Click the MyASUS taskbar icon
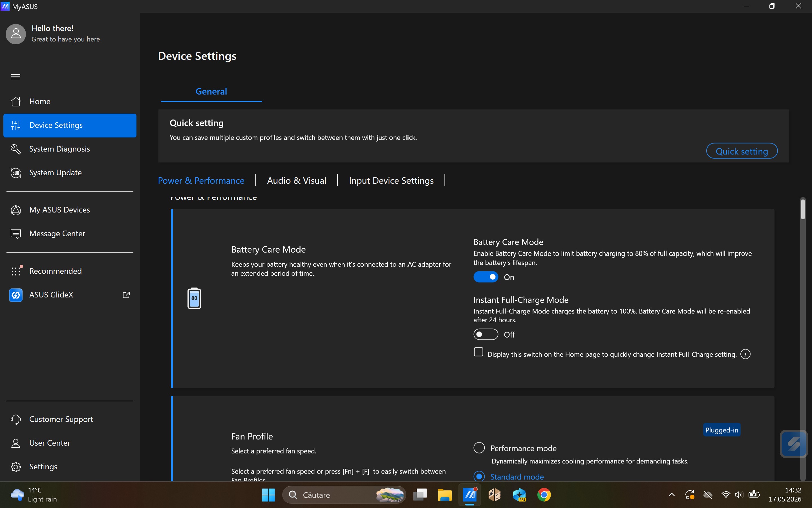 [470, 495]
